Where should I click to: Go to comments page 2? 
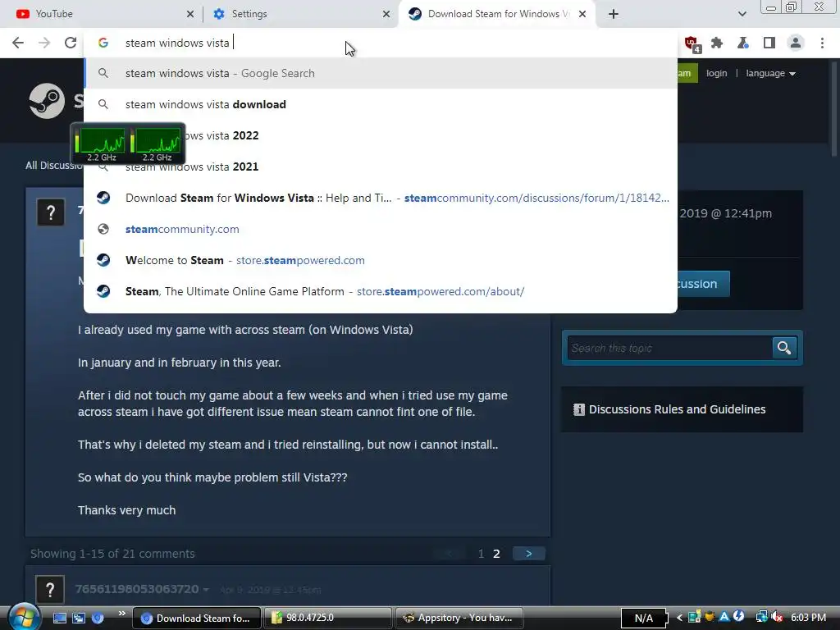point(496,554)
